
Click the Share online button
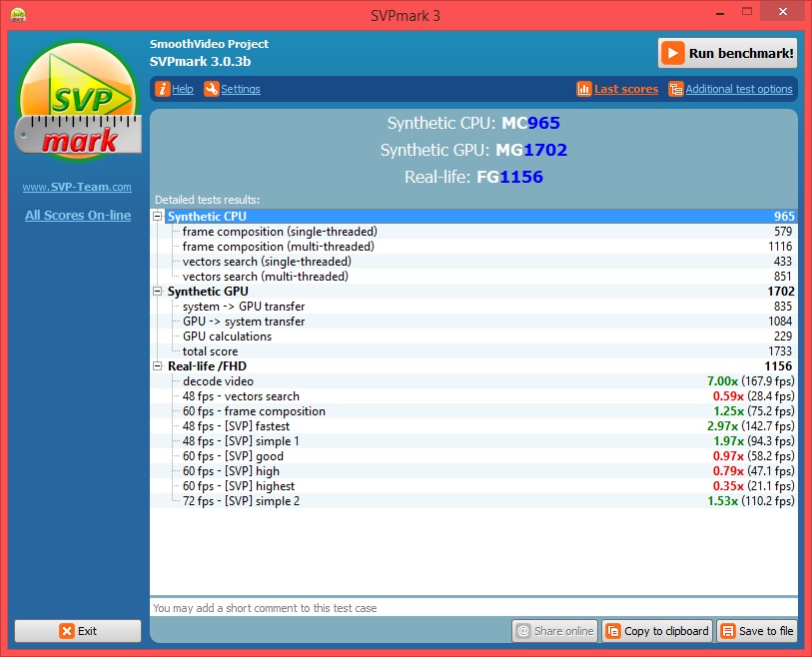(x=554, y=631)
